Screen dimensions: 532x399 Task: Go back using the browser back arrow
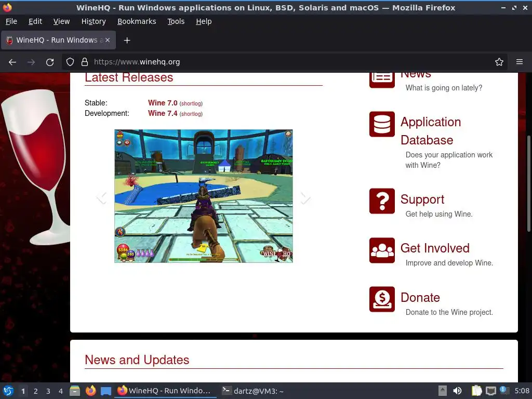click(x=12, y=62)
